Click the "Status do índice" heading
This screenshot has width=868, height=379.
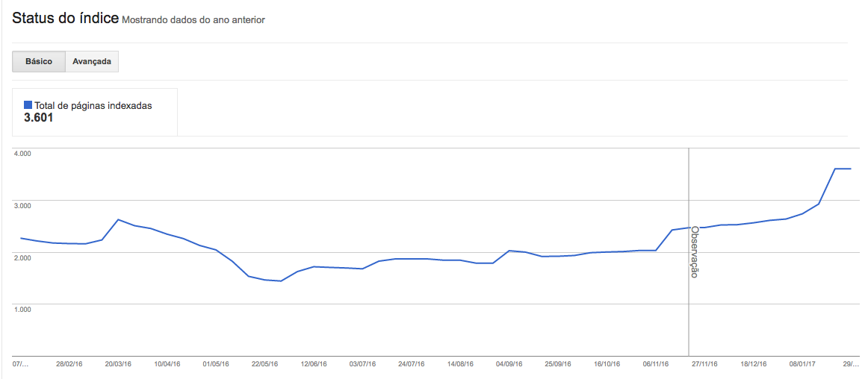pos(65,19)
